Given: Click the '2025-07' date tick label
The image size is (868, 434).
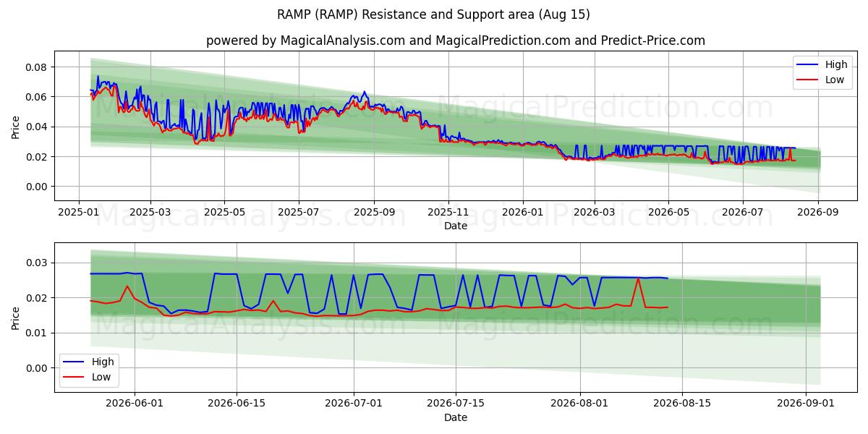Looking at the screenshot, I should click(x=299, y=213).
